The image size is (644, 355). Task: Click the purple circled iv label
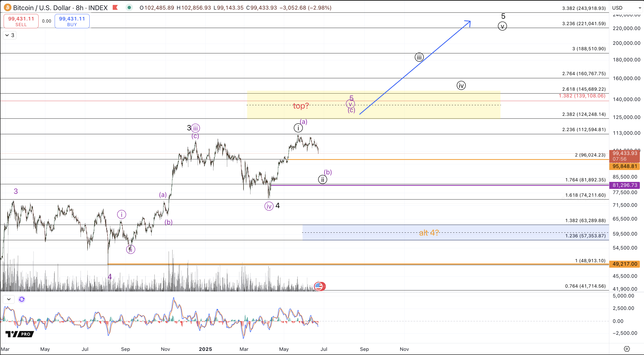269,206
